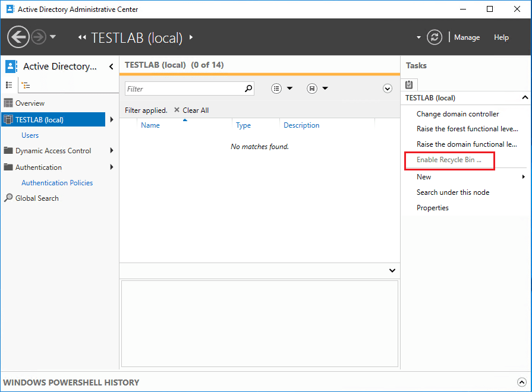Viewport: 532px width, 392px height.
Task: Expand the Windows PowerShell History panel
Action: (x=521, y=382)
